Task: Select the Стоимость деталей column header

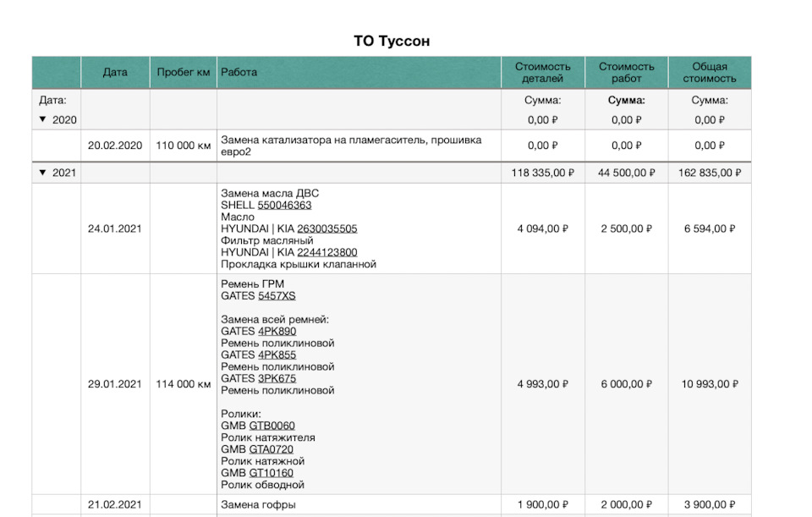Action: (543, 72)
